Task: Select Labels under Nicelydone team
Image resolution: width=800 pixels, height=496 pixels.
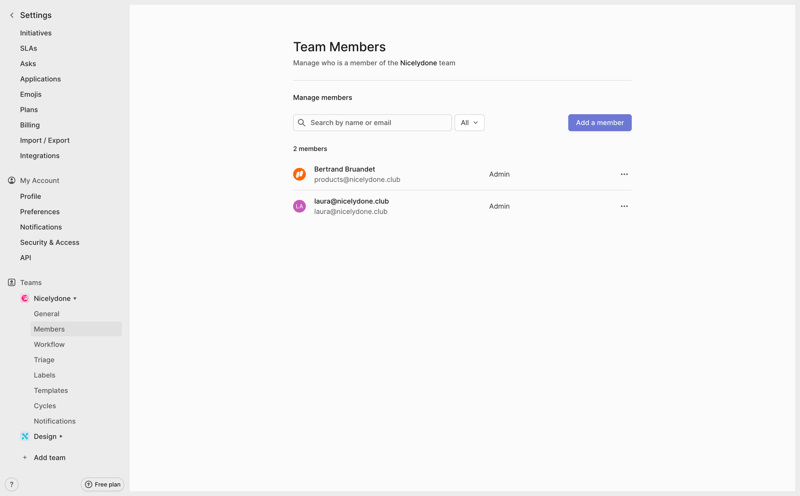Action: tap(44, 375)
